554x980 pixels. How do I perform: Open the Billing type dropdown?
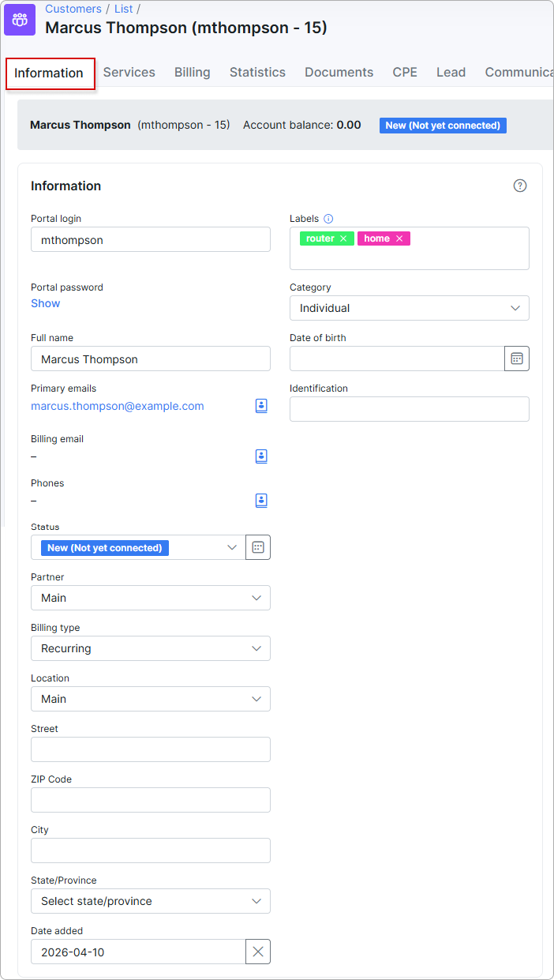[x=151, y=648]
